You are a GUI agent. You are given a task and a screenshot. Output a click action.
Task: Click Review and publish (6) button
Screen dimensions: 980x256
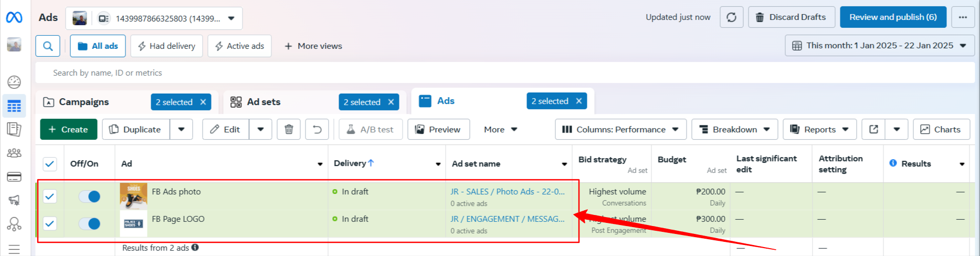coord(893,17)
